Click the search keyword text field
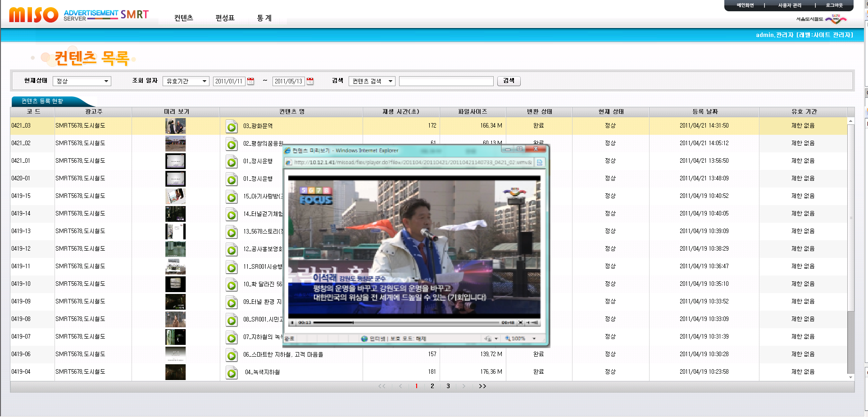868x417 pixels. 446,81
